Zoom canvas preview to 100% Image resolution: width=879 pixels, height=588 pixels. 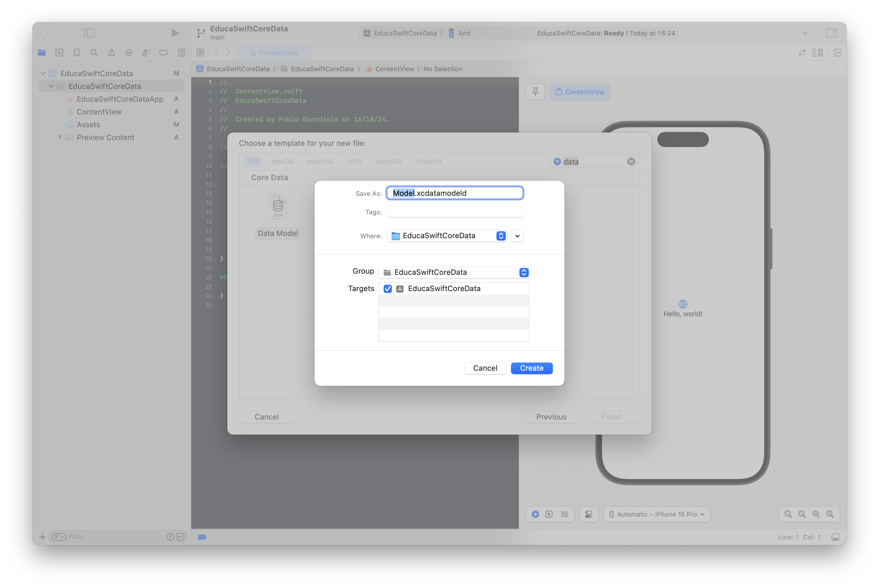(x=802, y=514)
